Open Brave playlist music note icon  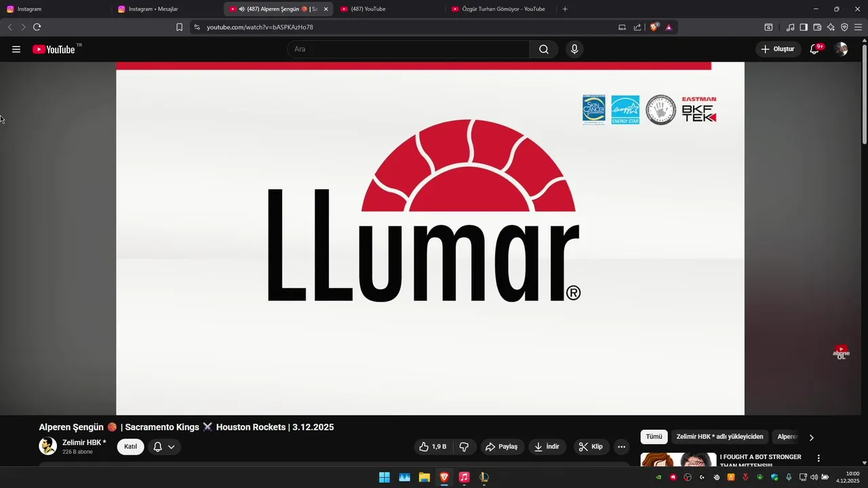point(790,27)
